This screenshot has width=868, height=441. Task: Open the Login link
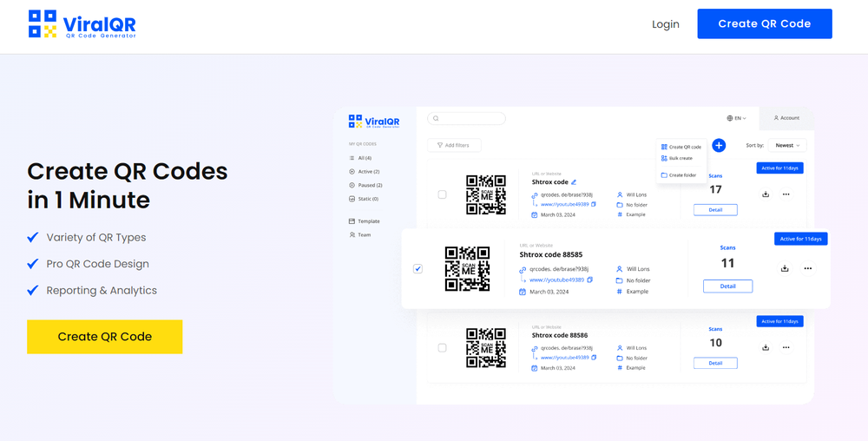(x=666, y=23)
